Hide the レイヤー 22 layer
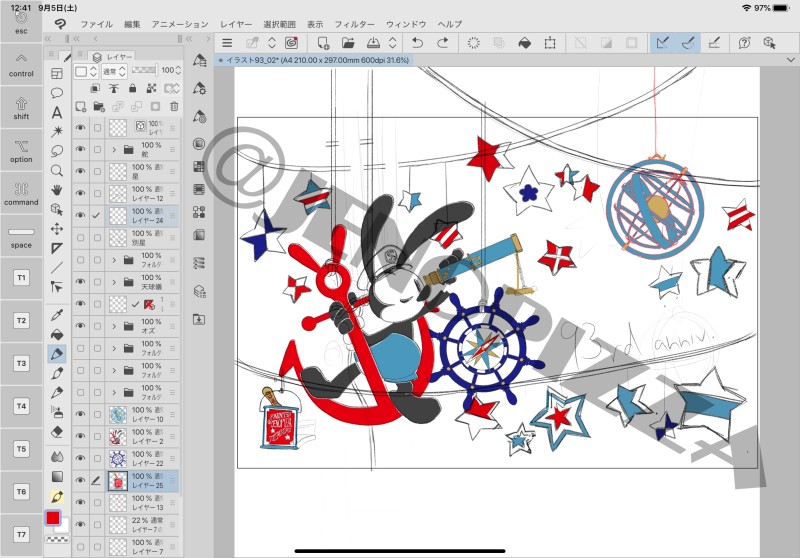 (x=81, y=458)
